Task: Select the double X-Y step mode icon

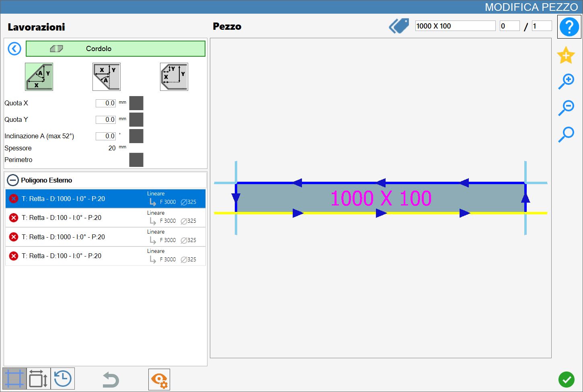Action: click(174, 77)
